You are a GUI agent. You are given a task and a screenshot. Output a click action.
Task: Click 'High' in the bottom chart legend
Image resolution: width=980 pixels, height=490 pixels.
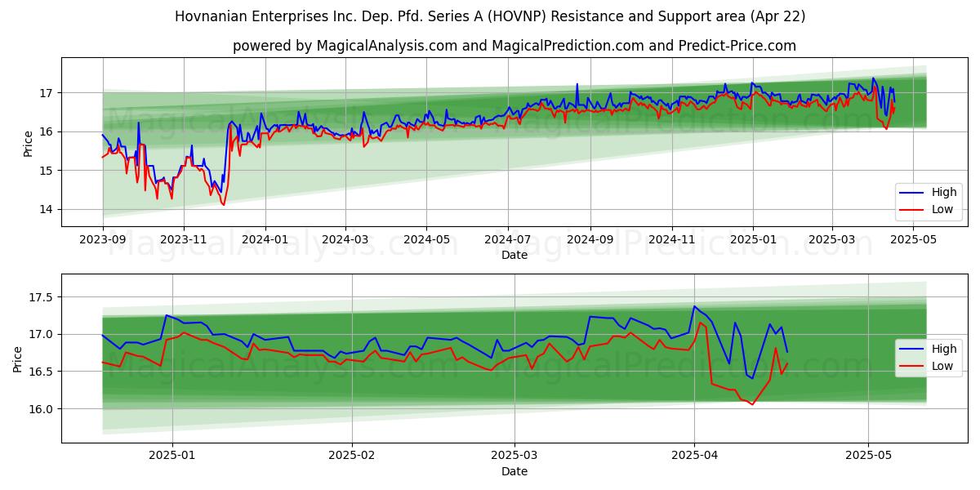pyautogui.click(x=943, y=349)
